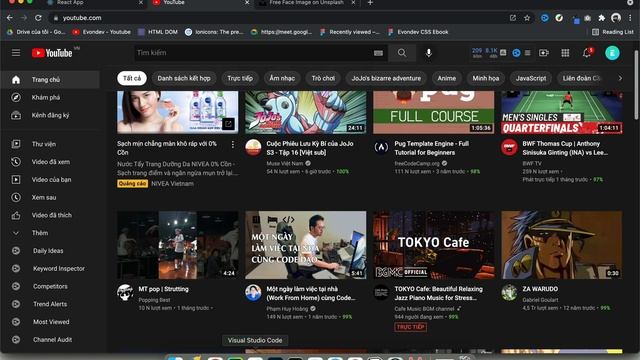
Task: Open Khám phá in sidebar
Action: pos(50,98)
